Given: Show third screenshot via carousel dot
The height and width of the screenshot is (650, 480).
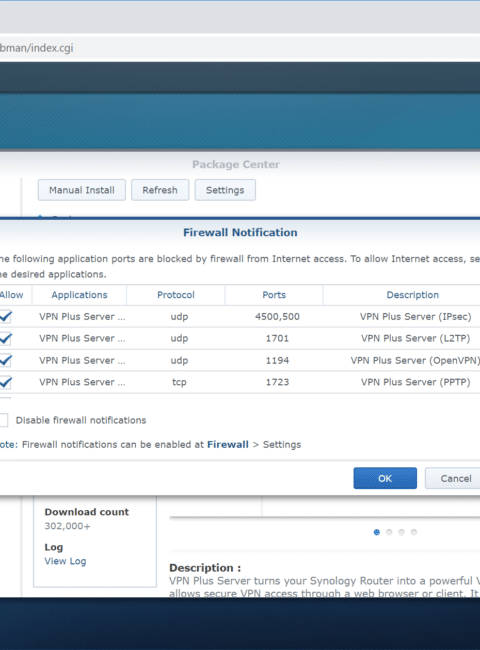Looking at the screenshot, I should [401, 532].
